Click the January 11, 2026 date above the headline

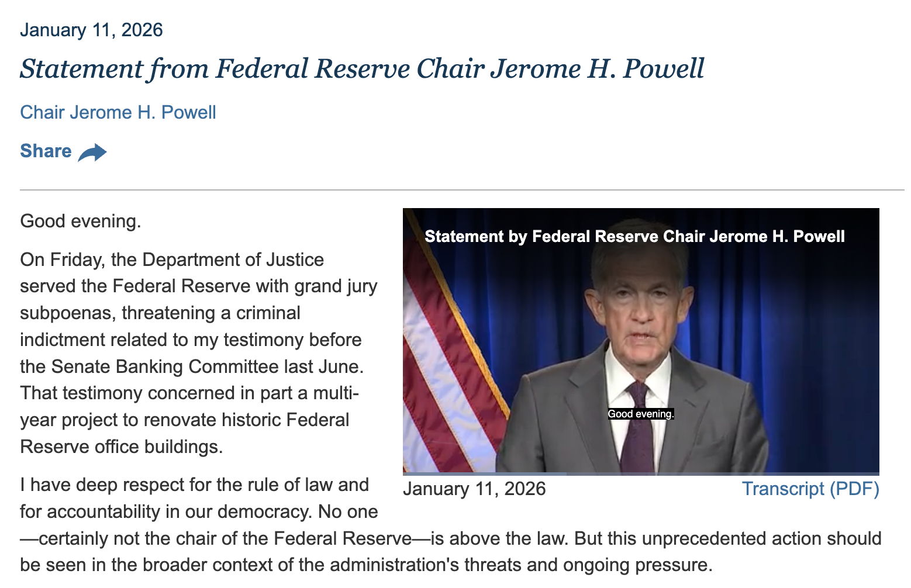click(x=91, y=30)
